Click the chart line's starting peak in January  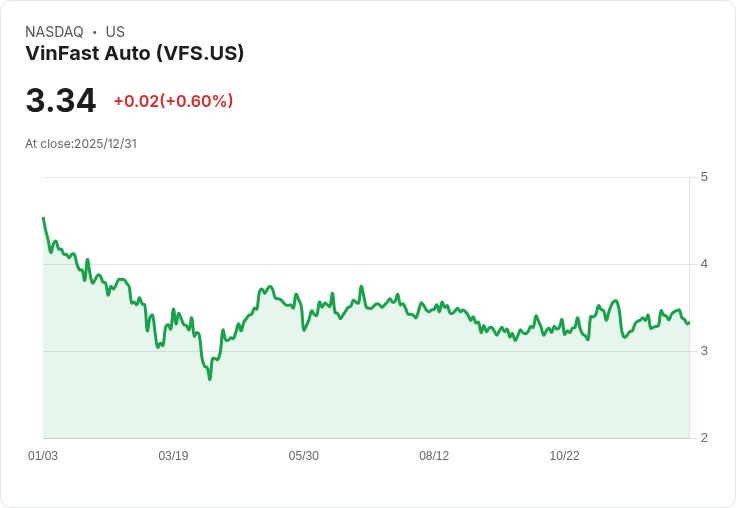click(43, 218)
